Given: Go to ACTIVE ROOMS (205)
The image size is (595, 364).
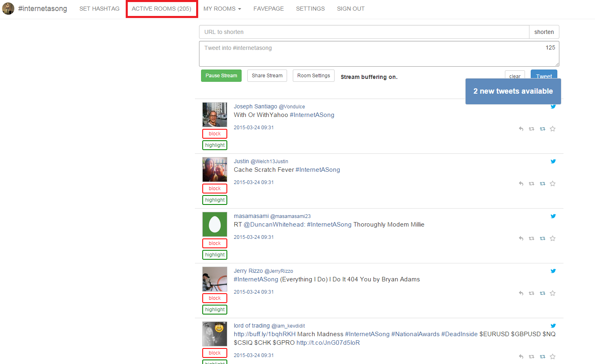Looking at the screenshot, I should pyautogui.click(x=161, y=9).
